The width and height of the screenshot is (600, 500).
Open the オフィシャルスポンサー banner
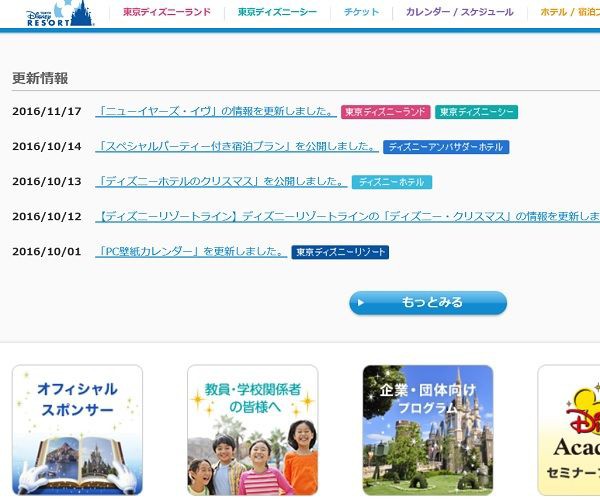(x=77, y=430)
